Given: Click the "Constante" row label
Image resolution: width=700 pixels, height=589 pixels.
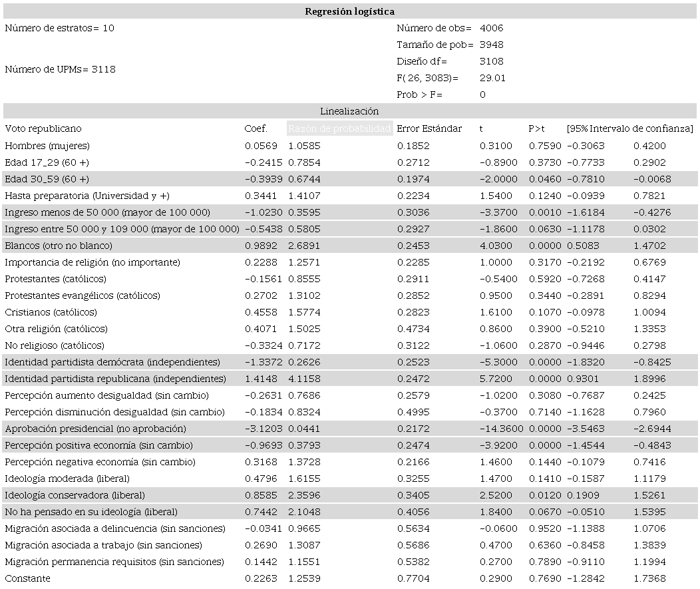Looking at the screenshot, I should coord(28,578).
